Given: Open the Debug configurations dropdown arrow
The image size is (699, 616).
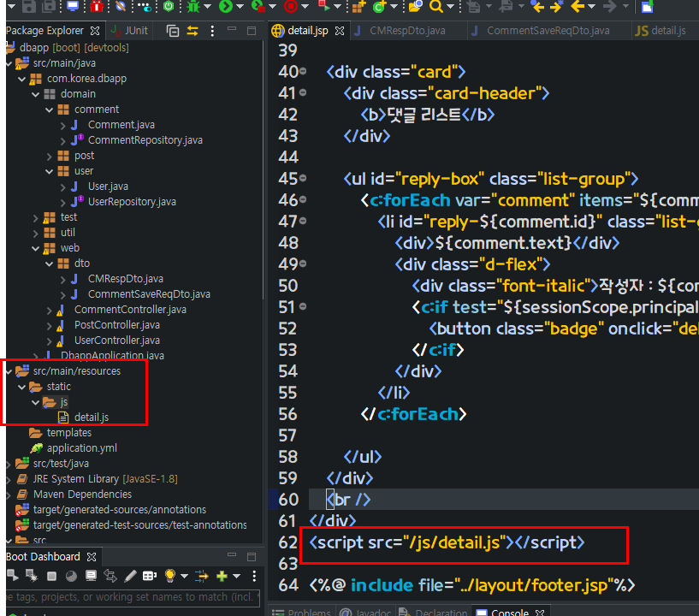Looking at the screenshot, I should click(208, 7).
